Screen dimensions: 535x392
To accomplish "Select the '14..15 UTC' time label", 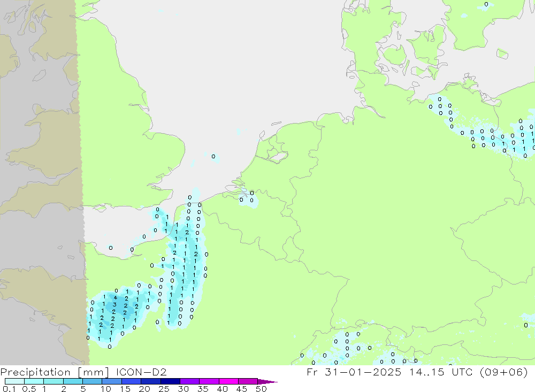I will (x=441, y=372).
